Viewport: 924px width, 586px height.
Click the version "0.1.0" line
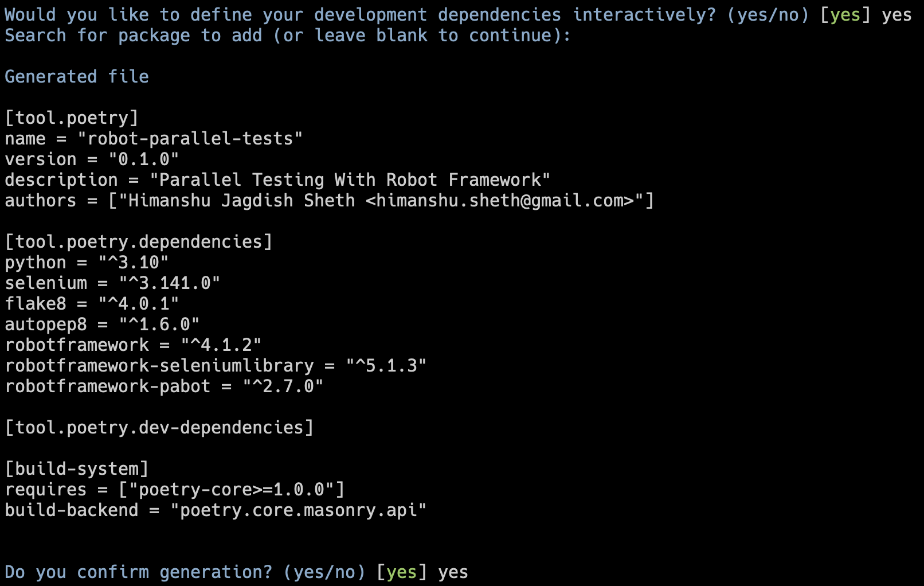(92, 159)
